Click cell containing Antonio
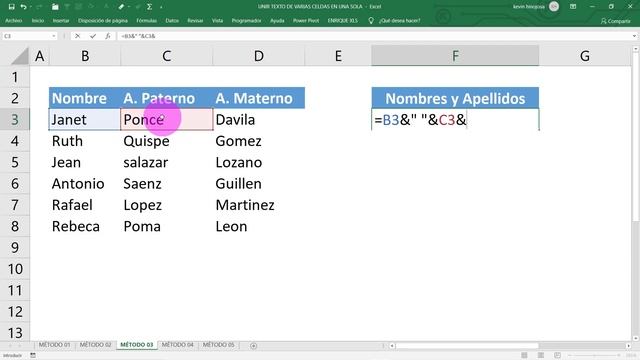The height and width of the screenshot is (360, 640). click(84, 184)
